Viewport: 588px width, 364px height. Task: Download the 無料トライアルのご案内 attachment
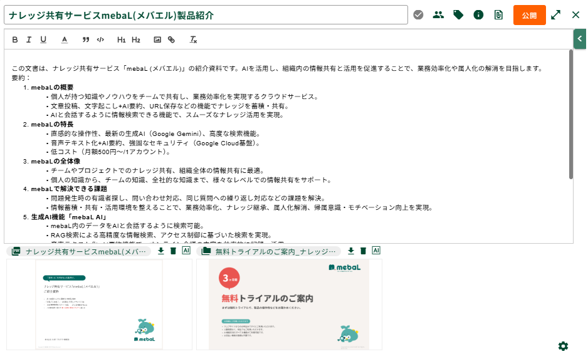[x=351, y=251]
